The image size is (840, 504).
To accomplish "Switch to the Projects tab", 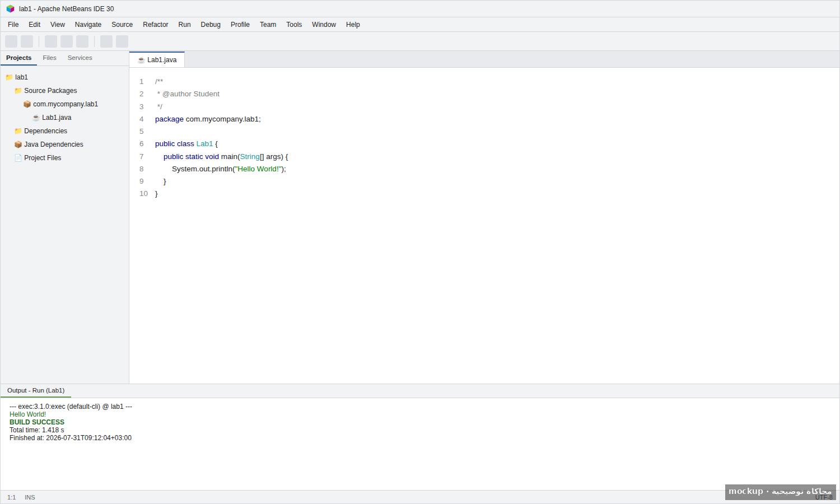I will [x=19, y=58].
